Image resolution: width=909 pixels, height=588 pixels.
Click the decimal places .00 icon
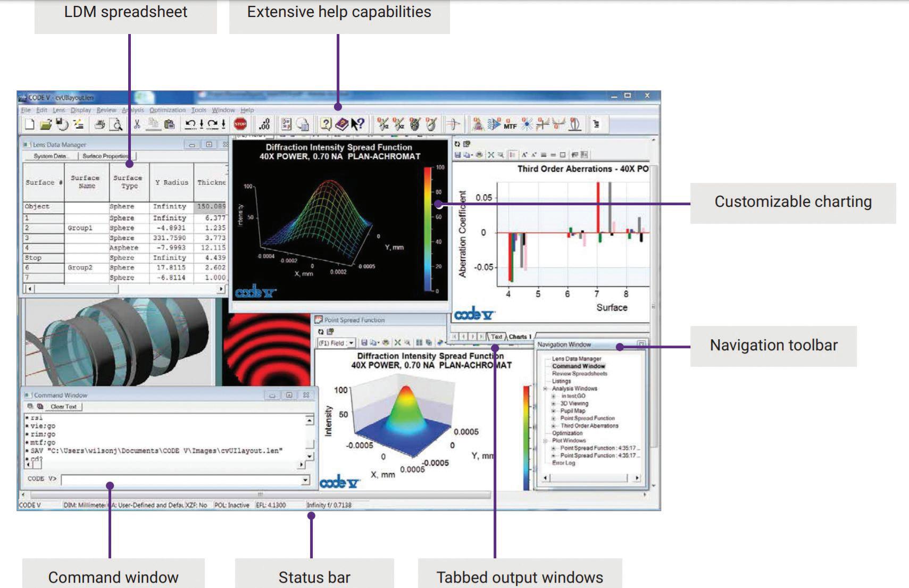[264, 124]
